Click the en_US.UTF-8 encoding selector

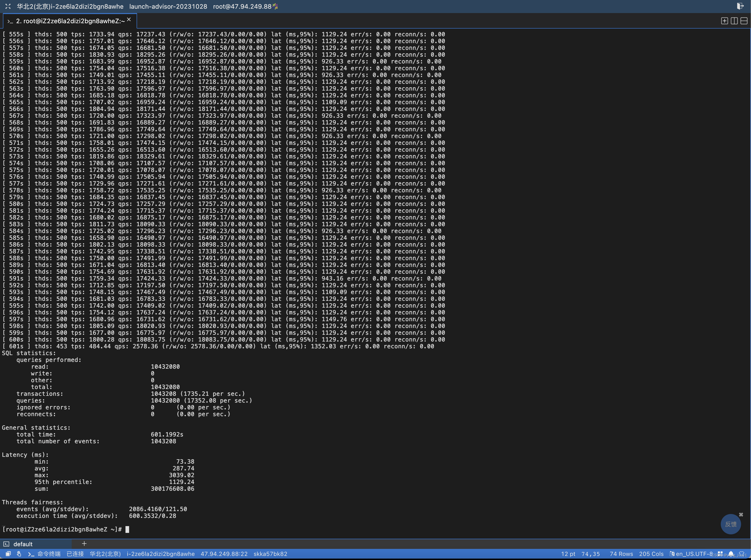click(694, 554)
